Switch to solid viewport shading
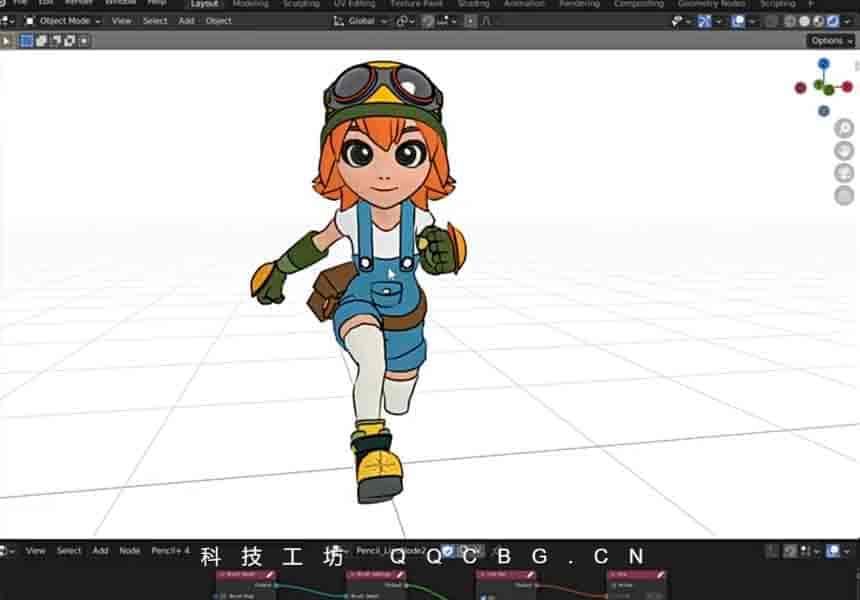Screen dimensions: 860x600 [804, 21]
